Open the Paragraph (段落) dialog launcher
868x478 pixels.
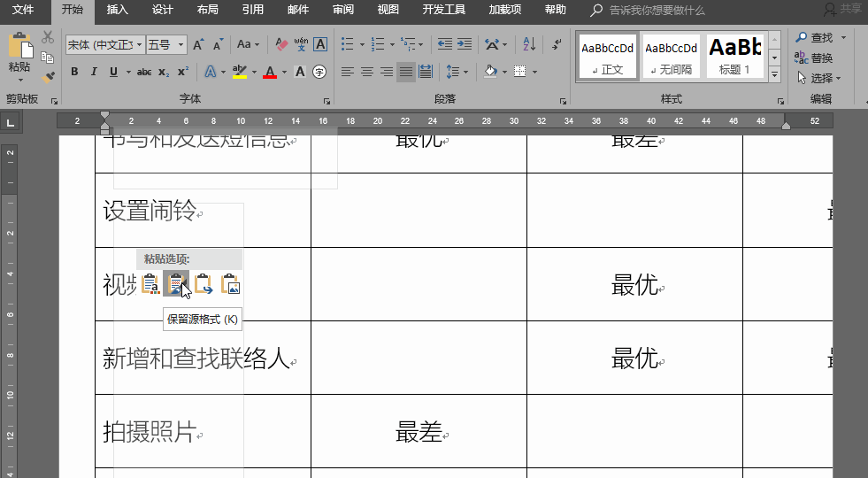(563, 102)
